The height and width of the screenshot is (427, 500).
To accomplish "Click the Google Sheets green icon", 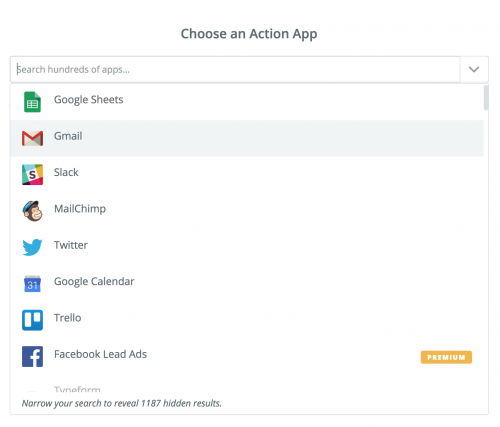I will [32, 102].
